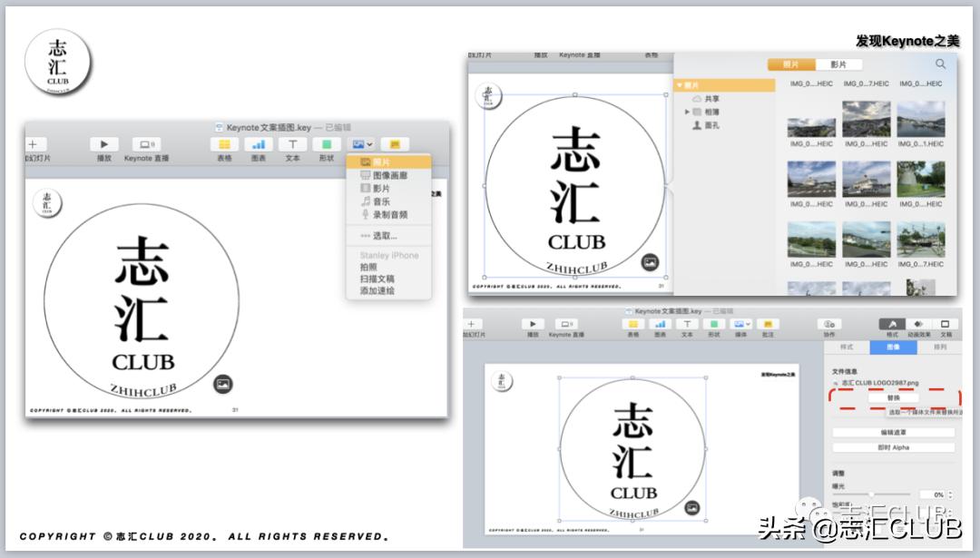980x558 pixels.
Task: Click the Comment icon in bottom-right window toolbar
Action: [768, 324]
